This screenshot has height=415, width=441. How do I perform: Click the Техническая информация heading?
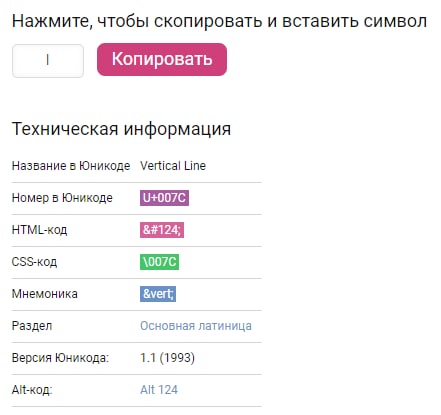click(x=121, y=129)
